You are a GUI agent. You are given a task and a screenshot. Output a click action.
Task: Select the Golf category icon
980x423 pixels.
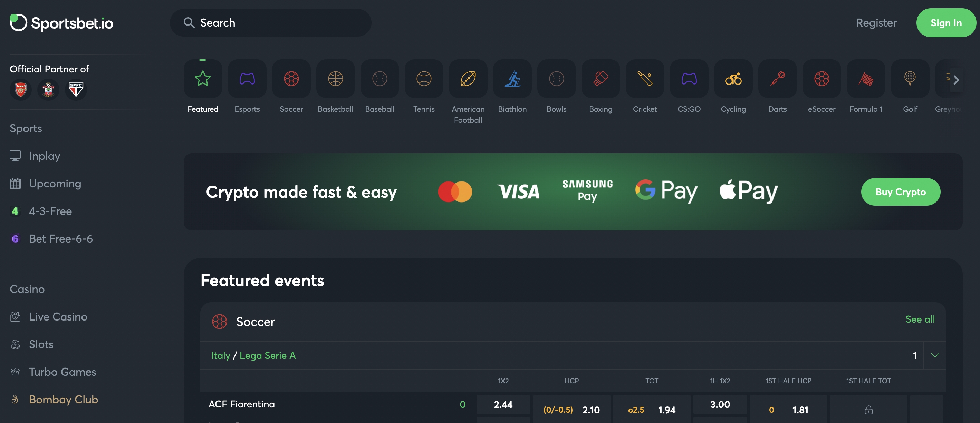(x=910, y=79)
